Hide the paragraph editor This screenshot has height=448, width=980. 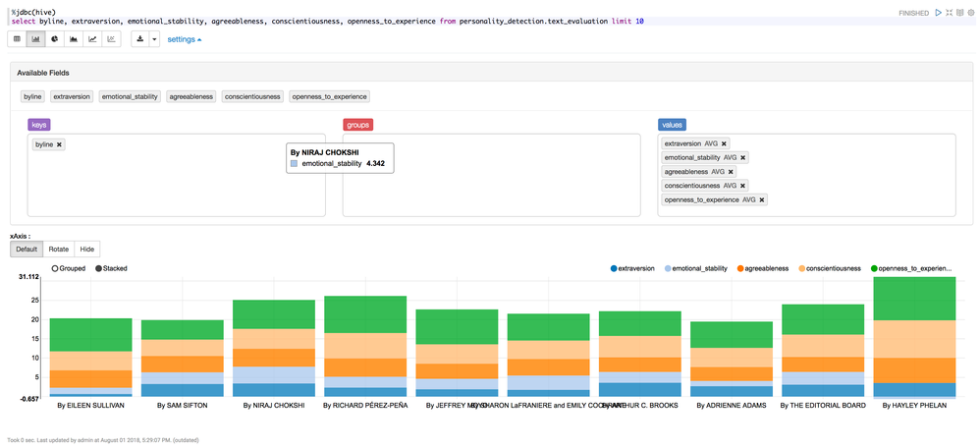pos(949,12)
